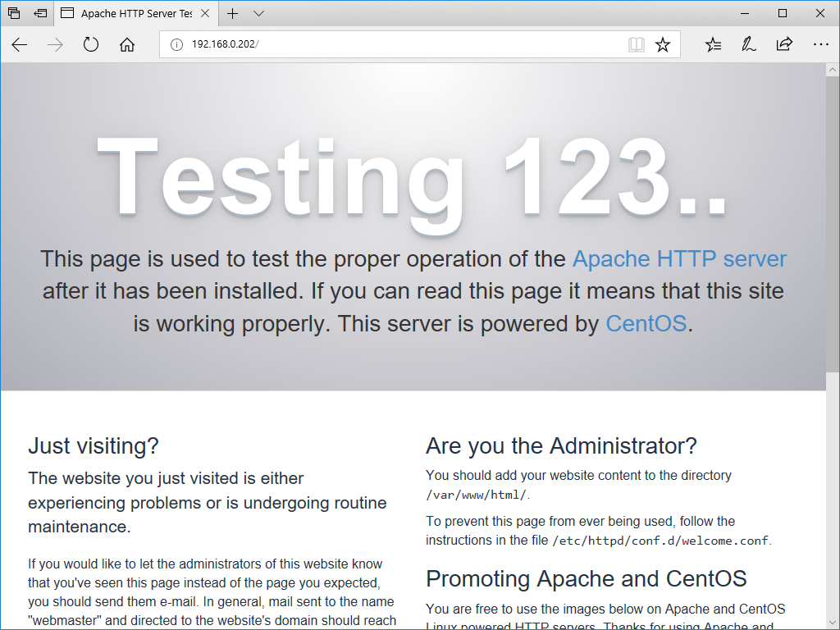Image resolution: width=840 pixels, height=630 pixels.
Task: Close the Edge browser window
Action: [820, 13]
